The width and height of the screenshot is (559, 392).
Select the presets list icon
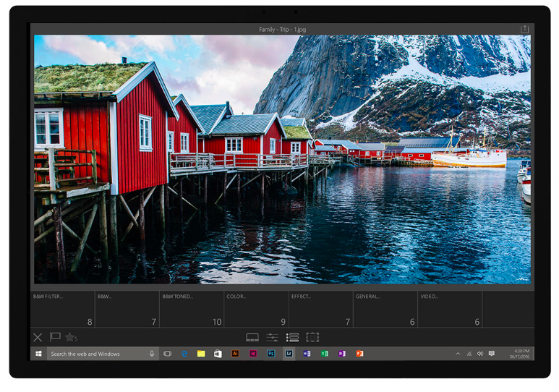coord(292,337)
